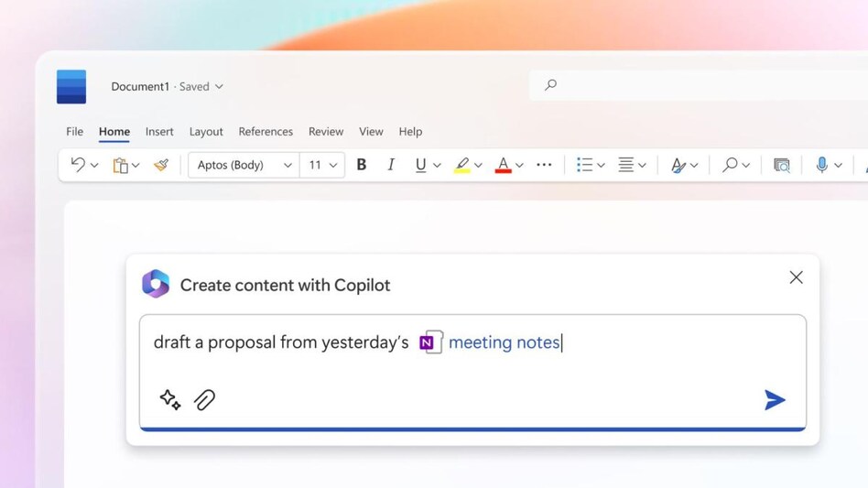Click the Copilot prompt text field
Screen dimensions: 868x488
click(472, 372)
